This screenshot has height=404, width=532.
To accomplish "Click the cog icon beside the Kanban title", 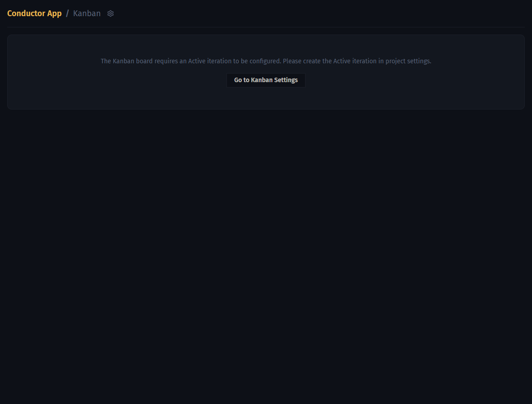I will (x=110, y=13).
